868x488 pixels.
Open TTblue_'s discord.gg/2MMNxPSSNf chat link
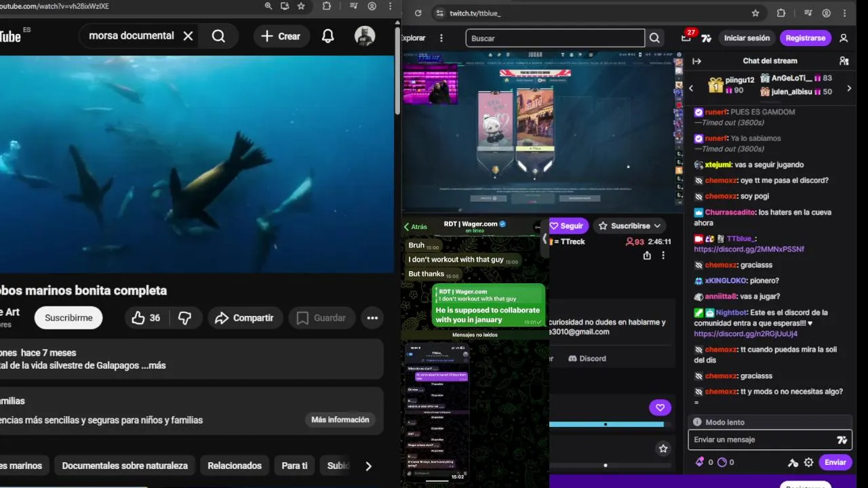click(x=749, y=249)
